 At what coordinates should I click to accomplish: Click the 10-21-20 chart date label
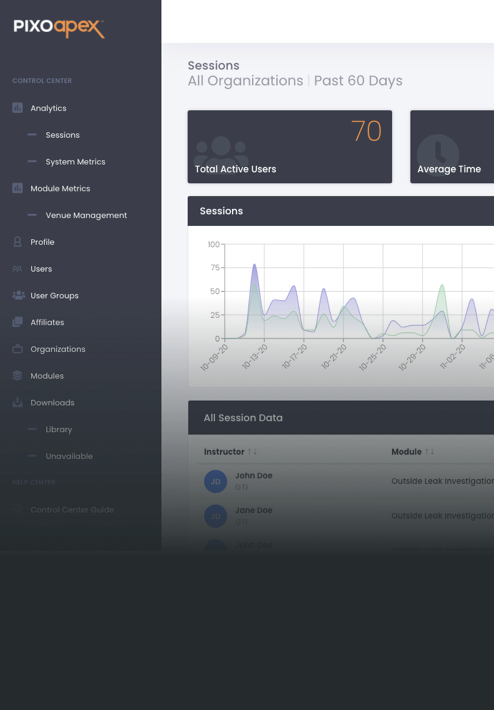(334, 356)
